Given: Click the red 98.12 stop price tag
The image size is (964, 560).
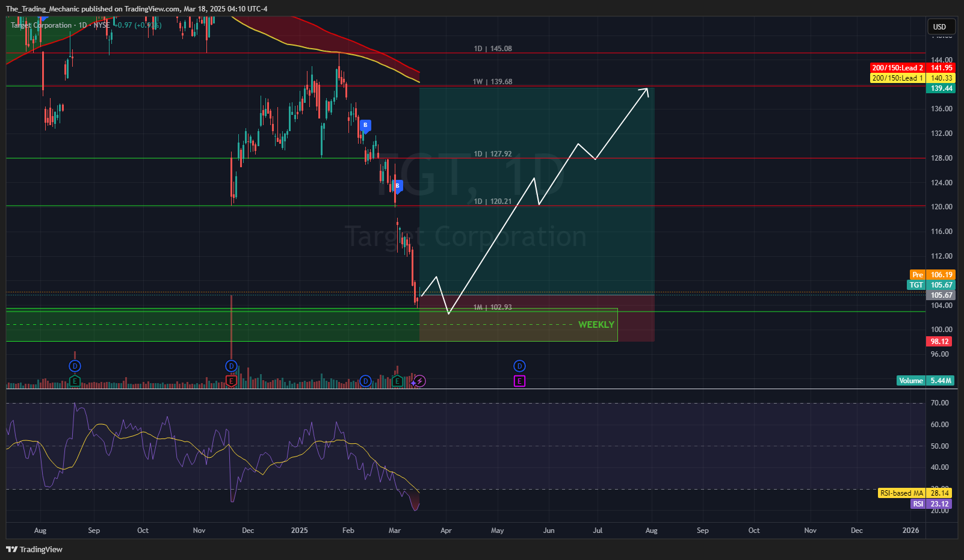Looking at the screenshot, I should [x=940, y=342].
